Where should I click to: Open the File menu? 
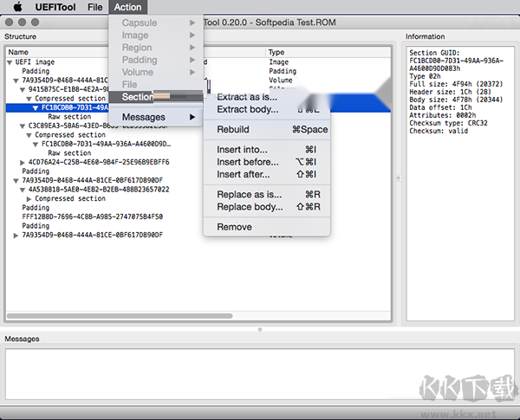94,8
